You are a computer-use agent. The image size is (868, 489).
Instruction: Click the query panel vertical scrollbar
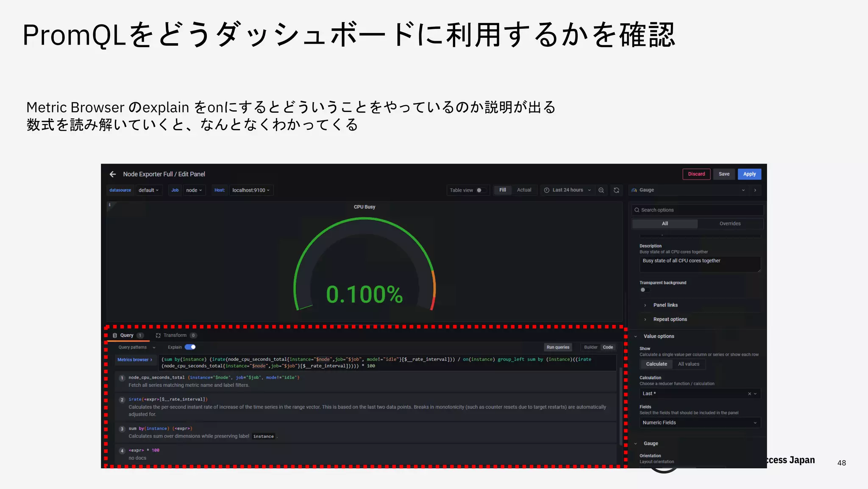click(621, 406)
